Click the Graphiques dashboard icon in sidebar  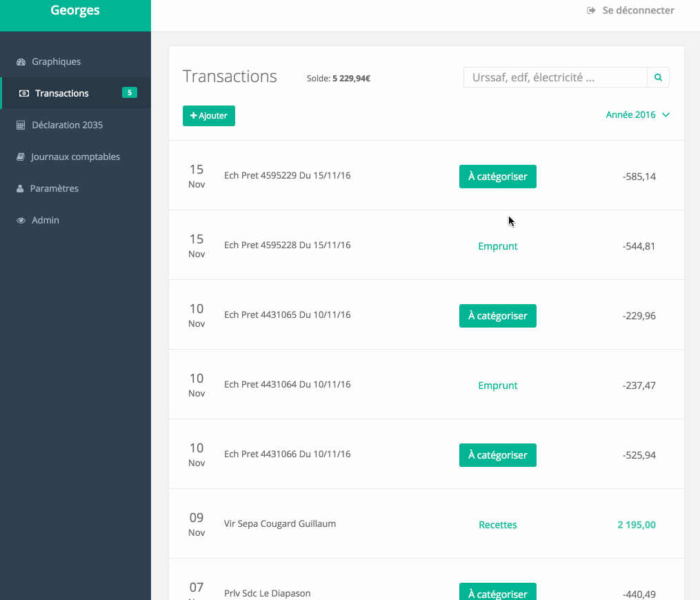point(21,62)
